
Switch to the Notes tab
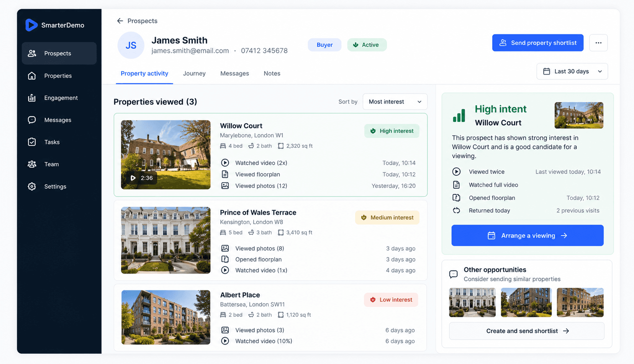[x=272, y=74]
